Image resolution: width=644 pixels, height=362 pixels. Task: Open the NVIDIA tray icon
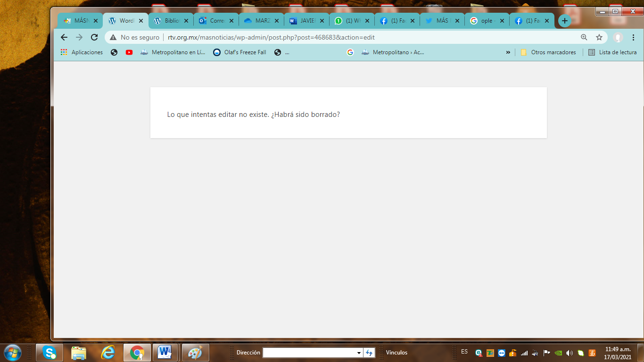tap(558, 353)
